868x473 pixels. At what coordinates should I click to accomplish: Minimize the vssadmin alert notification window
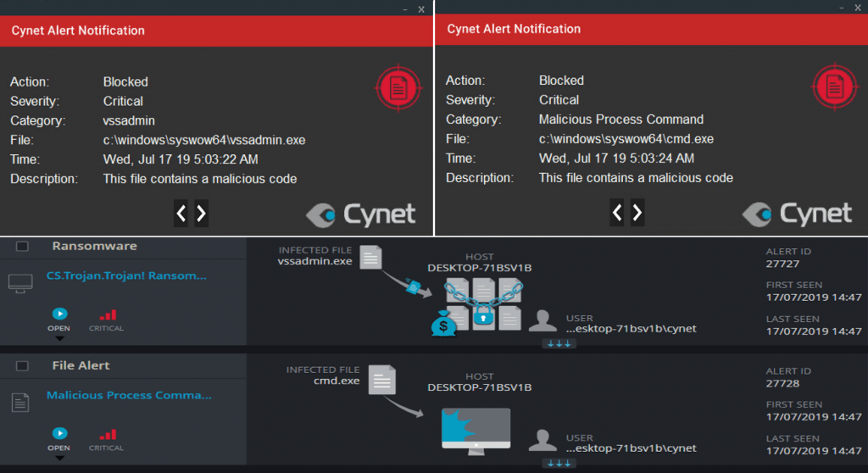point(405,9)
